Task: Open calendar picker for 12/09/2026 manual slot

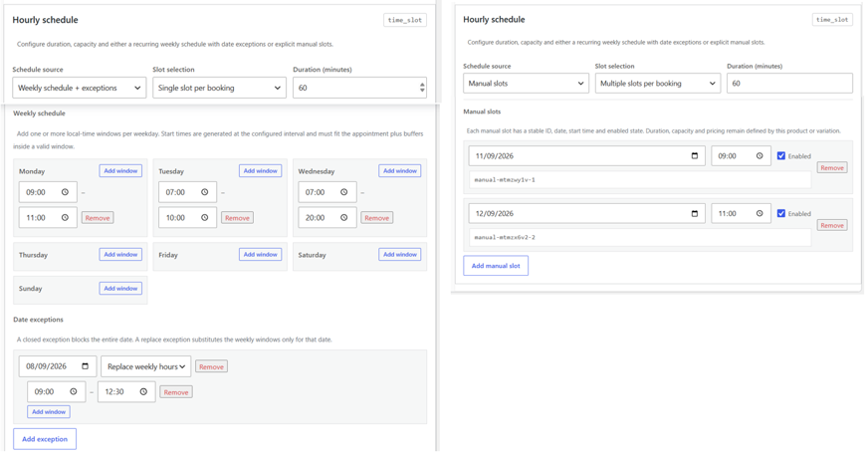Action: tap(695, 214)
